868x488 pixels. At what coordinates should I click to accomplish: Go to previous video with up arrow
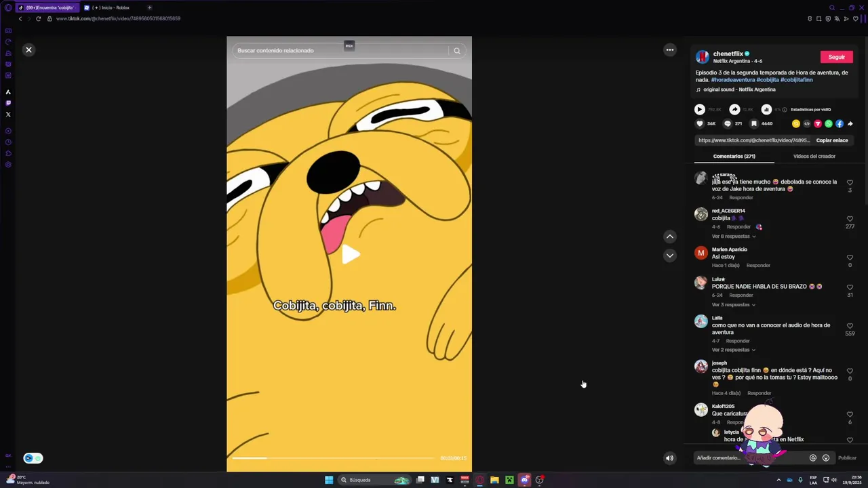pyautogui.click(x=670, y=237)
